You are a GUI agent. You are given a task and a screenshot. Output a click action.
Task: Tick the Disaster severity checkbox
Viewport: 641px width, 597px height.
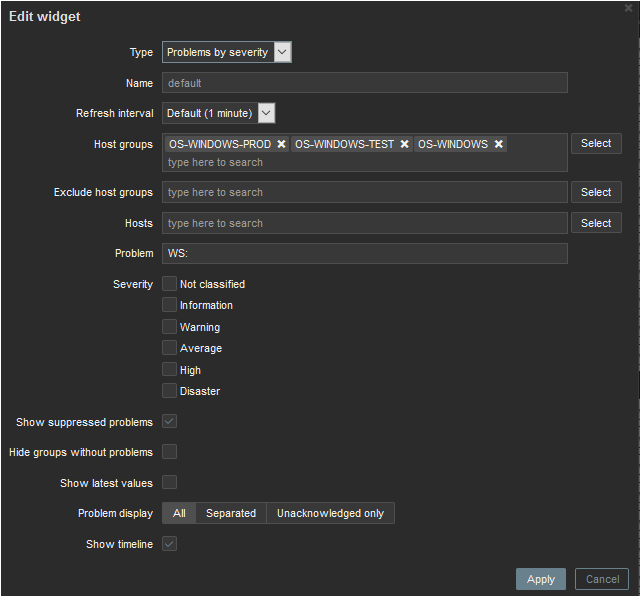(170, 391)
